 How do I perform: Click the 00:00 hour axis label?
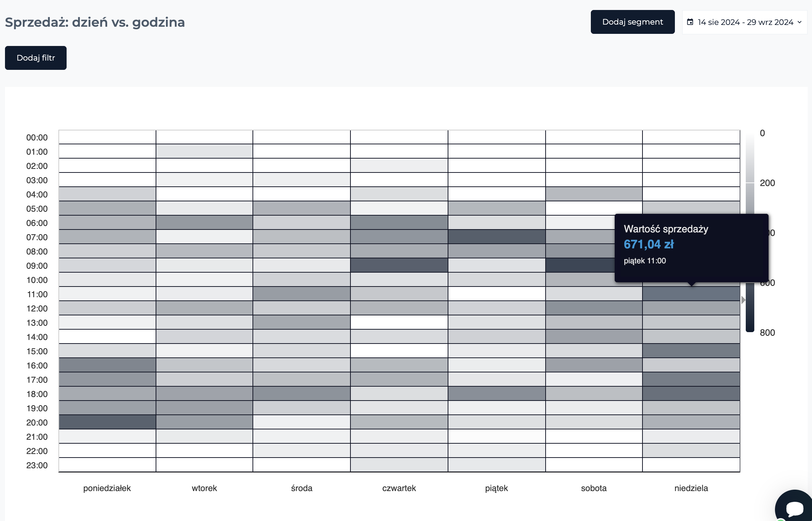[x=37, y=138]
